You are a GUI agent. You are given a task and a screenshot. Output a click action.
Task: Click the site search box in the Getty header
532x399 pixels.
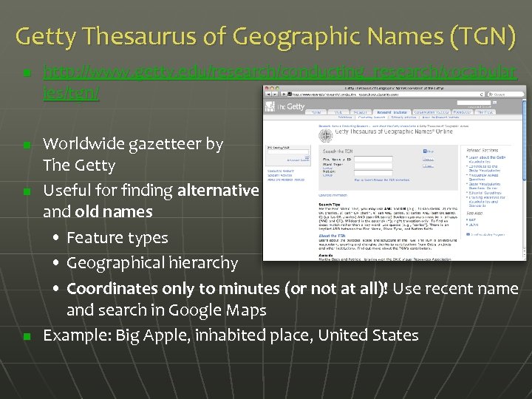[474, 103]
